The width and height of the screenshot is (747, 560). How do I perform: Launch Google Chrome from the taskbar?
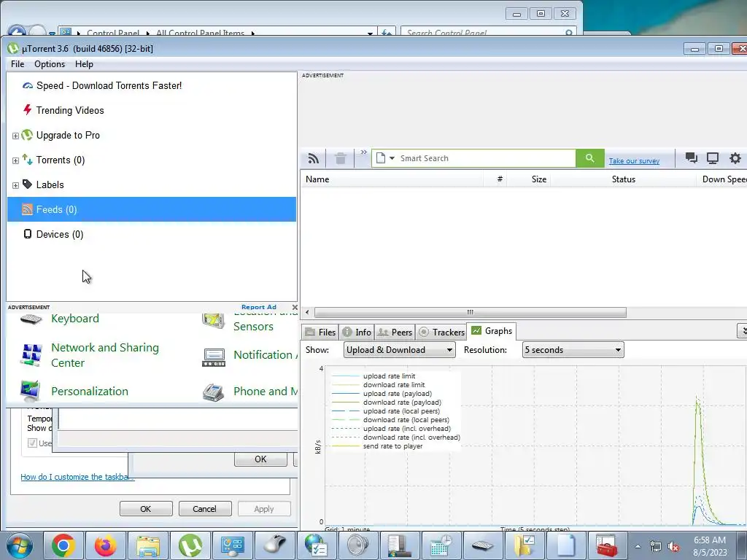coord(63,545)
